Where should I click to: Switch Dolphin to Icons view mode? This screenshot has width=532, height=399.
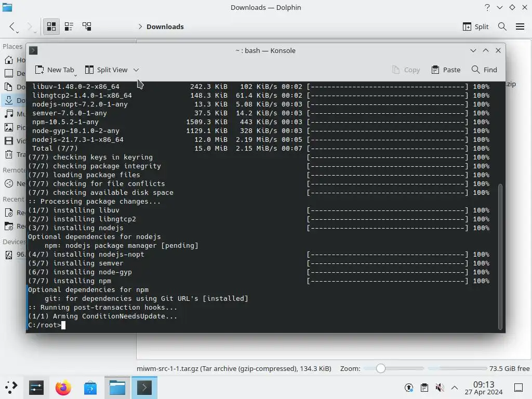pyautogui.click(x=51, y=26)
